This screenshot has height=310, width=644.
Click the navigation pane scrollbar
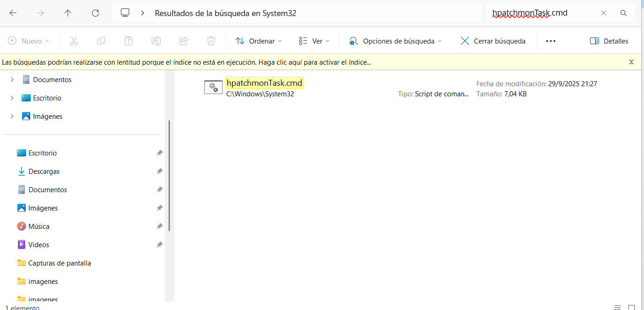(x=169, y=175)
